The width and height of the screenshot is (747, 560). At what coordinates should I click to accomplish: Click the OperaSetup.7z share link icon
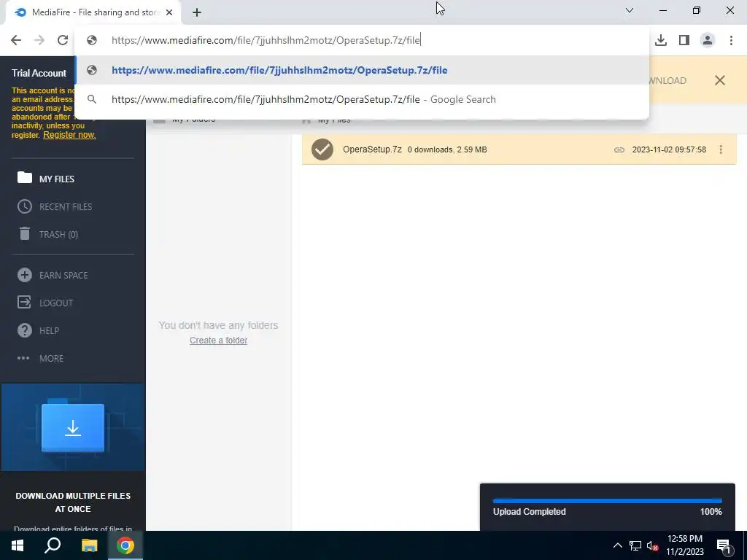click(x=619, y=149)
